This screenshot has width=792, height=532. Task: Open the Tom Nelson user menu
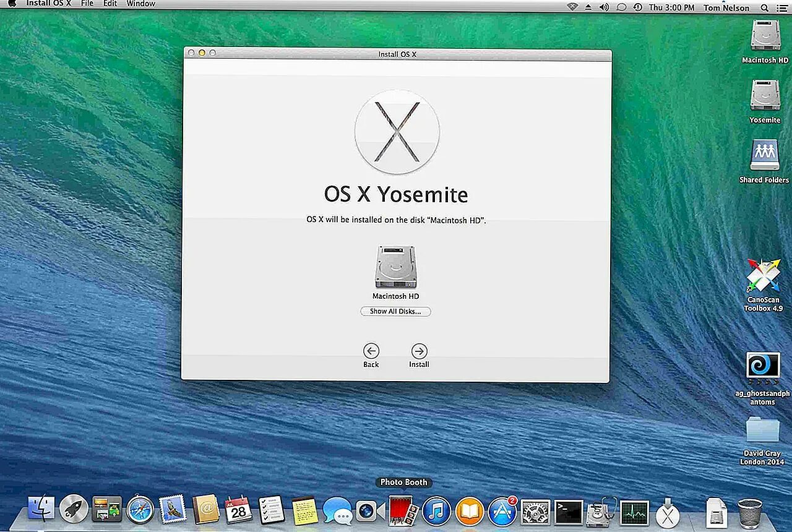tap(726, 8)
